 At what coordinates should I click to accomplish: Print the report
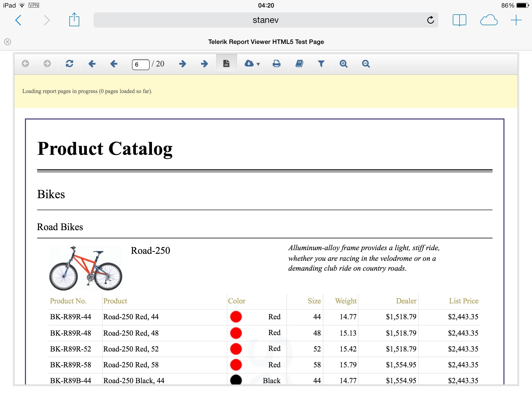pos(276,64)
